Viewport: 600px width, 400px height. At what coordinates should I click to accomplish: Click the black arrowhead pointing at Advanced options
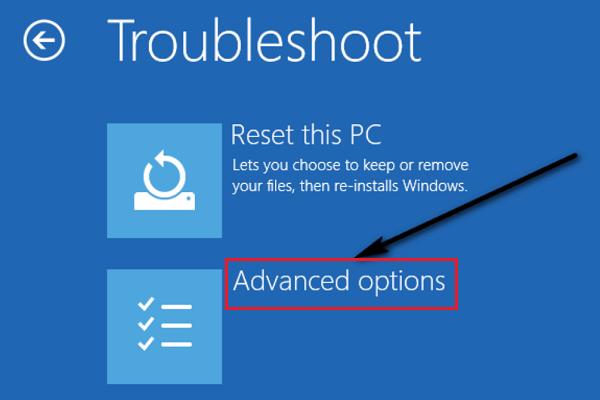coord(371,249)
